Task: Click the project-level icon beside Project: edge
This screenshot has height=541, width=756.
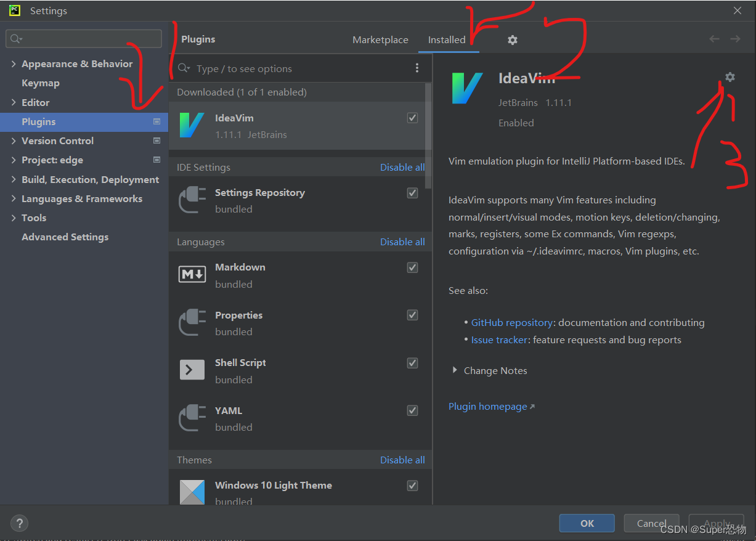Action: coord(156,160)
